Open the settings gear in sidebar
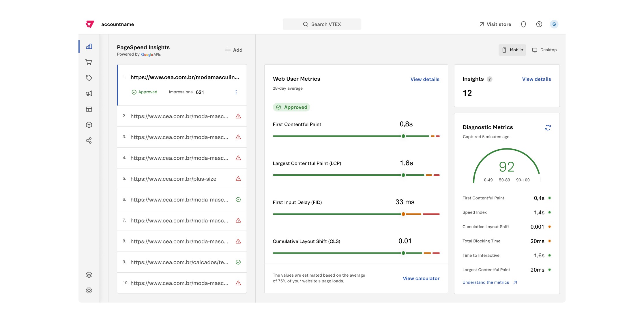The width and height of the screenshot is (644, 317). click(x=89, y=290)
